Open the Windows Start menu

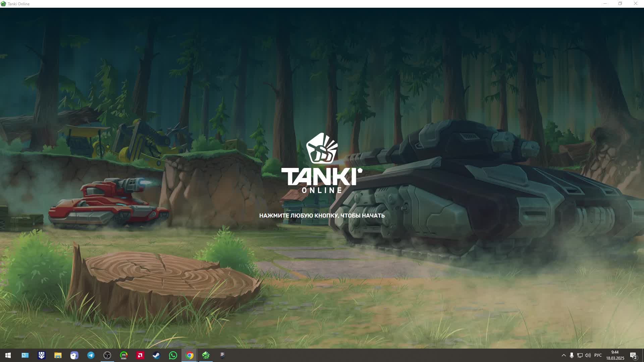click(x=8, y=355)
